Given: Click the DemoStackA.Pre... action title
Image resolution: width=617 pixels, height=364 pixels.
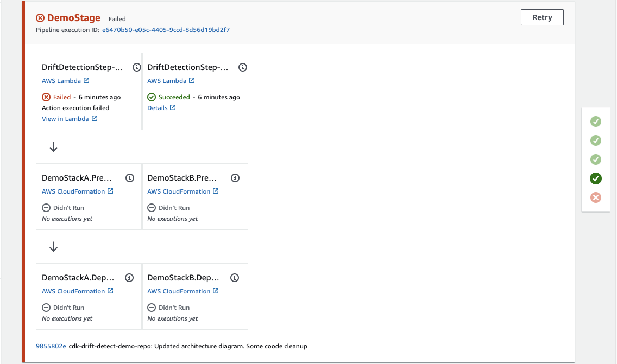Looking at the screenshot, I should (77, 178).
